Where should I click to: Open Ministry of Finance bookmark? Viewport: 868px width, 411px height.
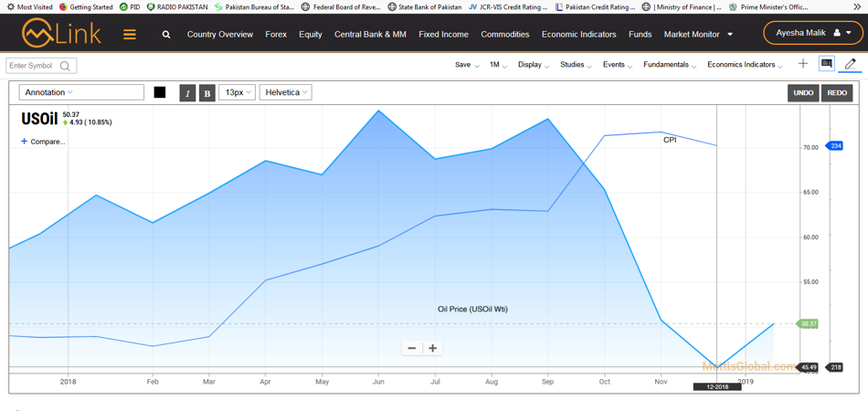[682, 7]
